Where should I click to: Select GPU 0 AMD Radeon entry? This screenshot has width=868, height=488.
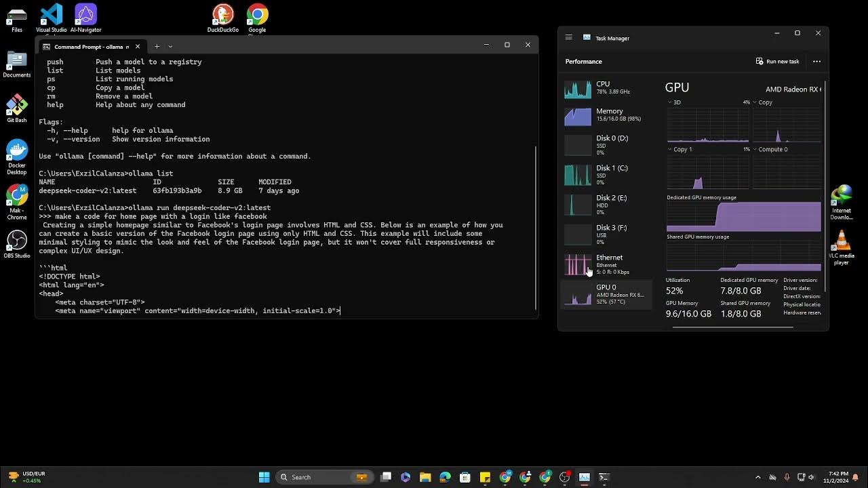click(607, 294)
